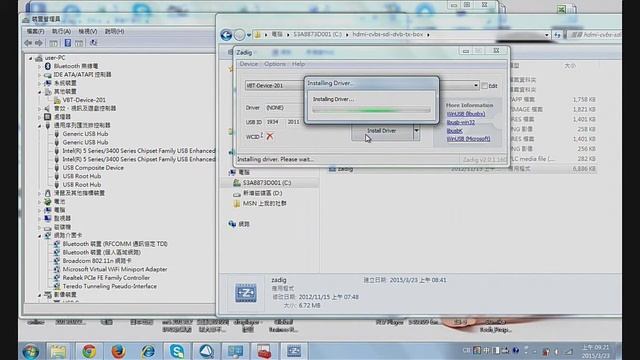Screen dimensions: 640x360
Task: Expand the Bluetooth 無線電 node
Action: [x=40, y=67]
